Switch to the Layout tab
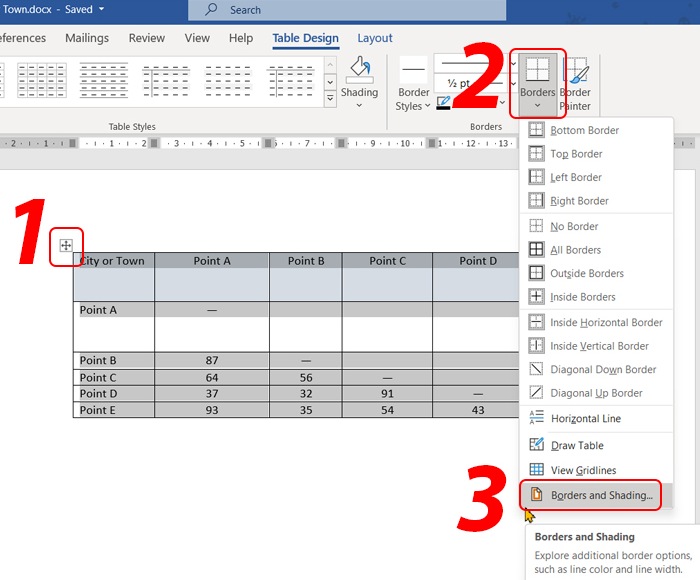Viewport: 700px width, 580px height. click(x=375, y=38)
